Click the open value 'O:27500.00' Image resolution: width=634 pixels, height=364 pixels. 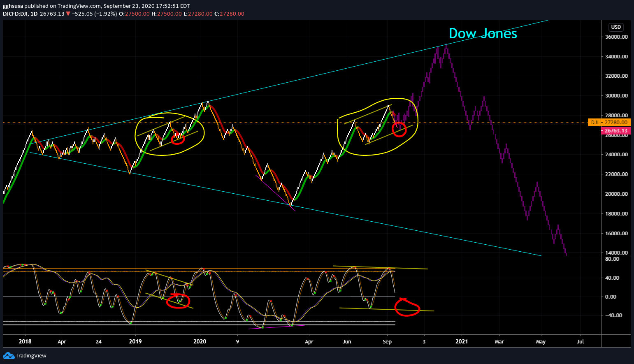(134, 14)
